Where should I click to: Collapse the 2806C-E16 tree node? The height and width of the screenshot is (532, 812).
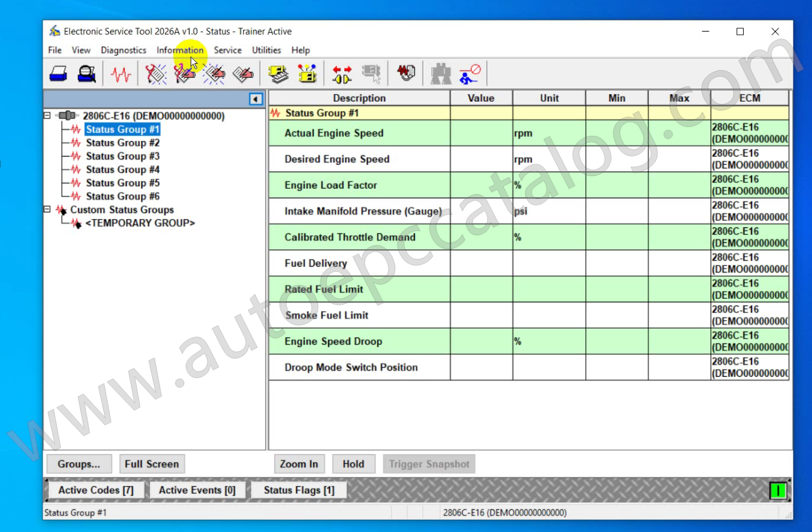pyautogui.click(x=47, y=116)
